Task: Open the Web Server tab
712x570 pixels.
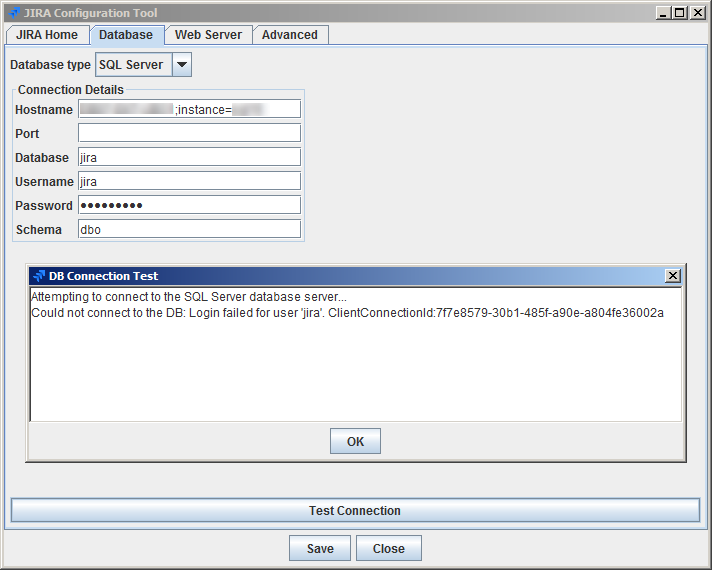Action: pos(208,35)
